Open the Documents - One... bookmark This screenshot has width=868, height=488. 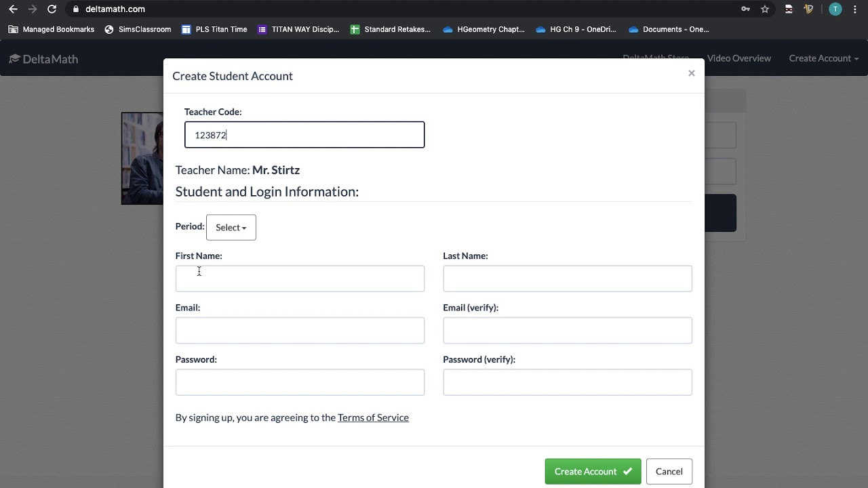tap(669, 29)
